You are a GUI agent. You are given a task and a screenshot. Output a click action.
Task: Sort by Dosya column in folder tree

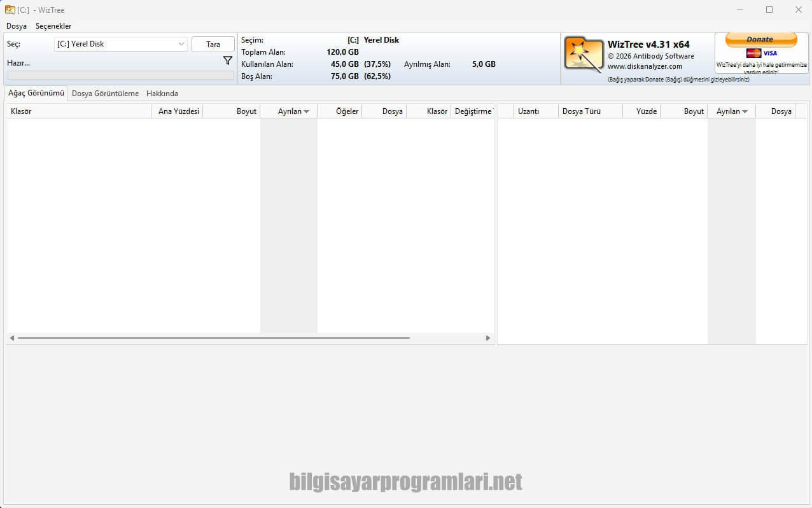tap(384, 111)
